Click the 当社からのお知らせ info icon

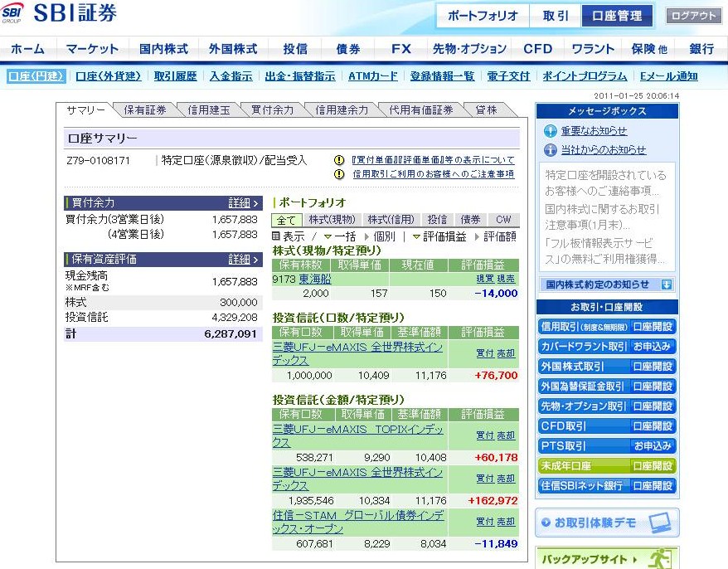551,149
